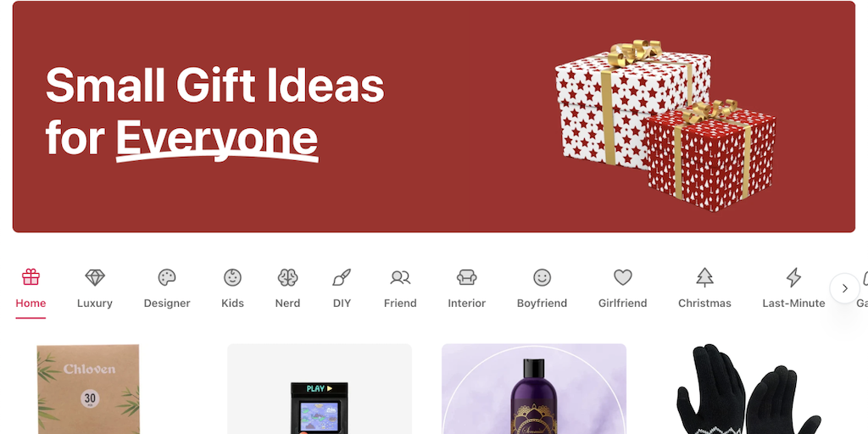Screen dimensions: 868x434
Task: Select the Last-Minute lightning bolt icon
Action: (793, 277)
